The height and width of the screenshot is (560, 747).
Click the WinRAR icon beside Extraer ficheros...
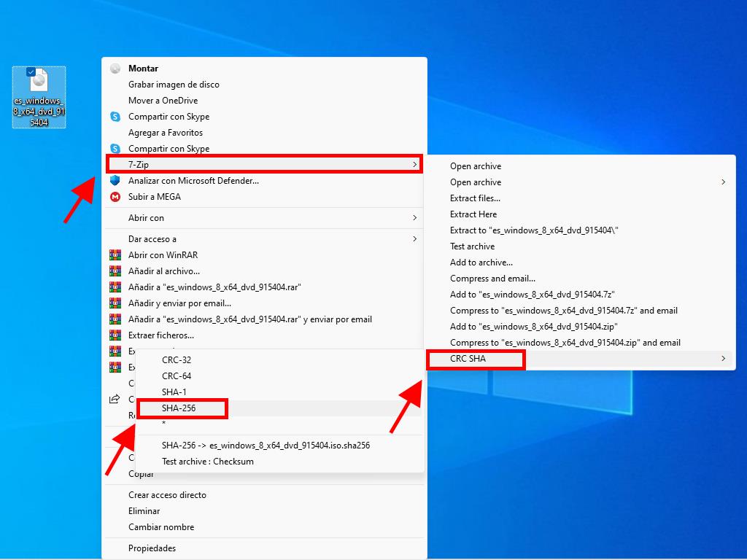[x=115, y=335]
